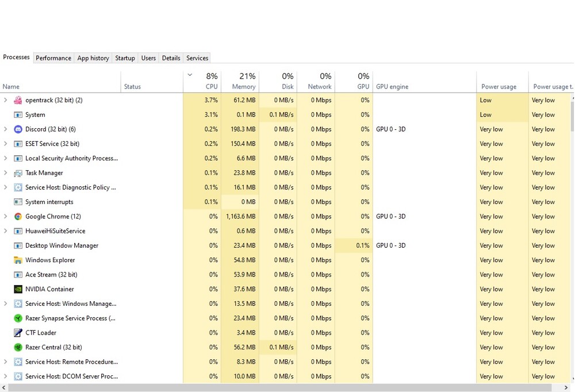The image size is (575, 392).
Task: Click the opentrack process icon
Action: [18, 100]
